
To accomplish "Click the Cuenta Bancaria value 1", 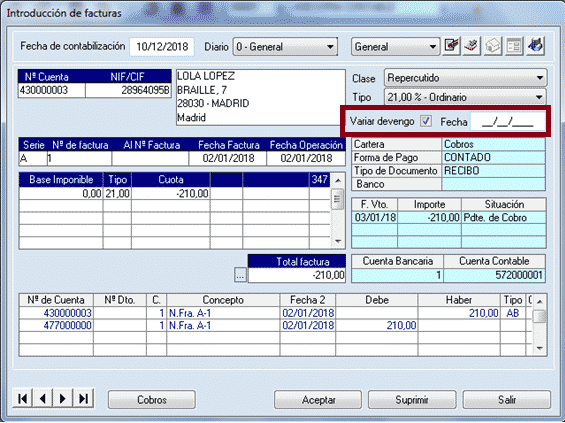I will [397, 276].
